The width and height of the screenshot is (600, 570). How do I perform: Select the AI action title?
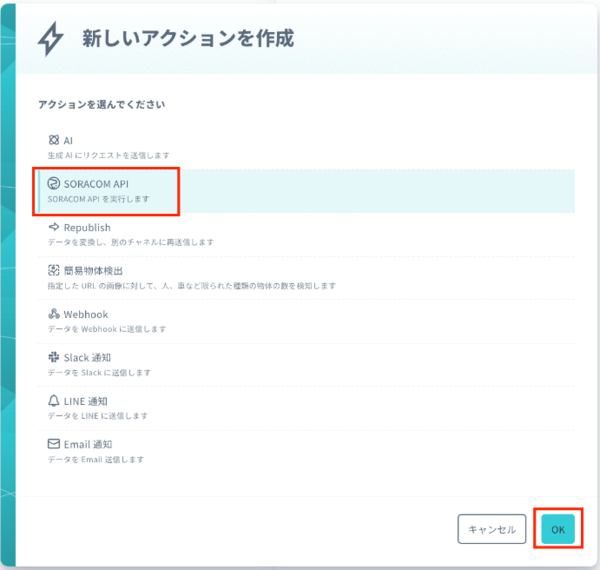coord(68,141)
